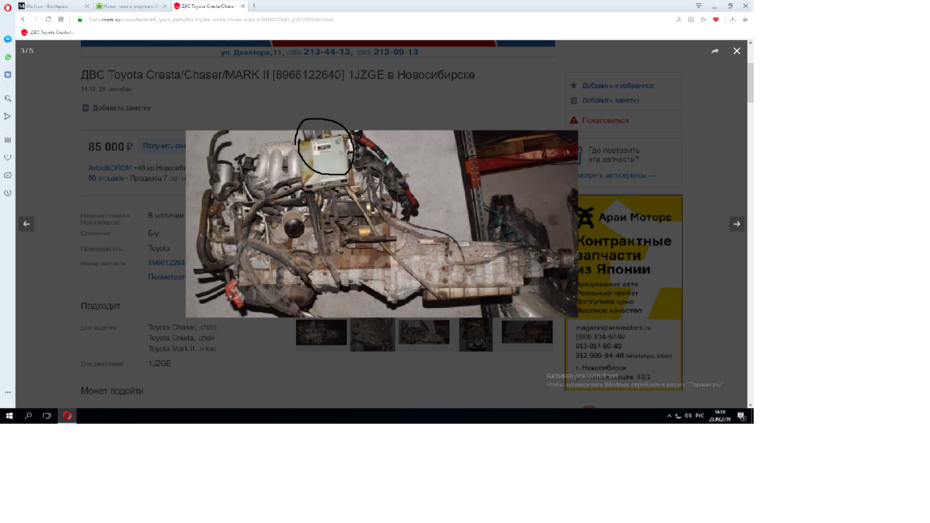Open Speed Dial grid in sidebar
930x523 pixels.
pyautogui.click(x=8, y=140)
